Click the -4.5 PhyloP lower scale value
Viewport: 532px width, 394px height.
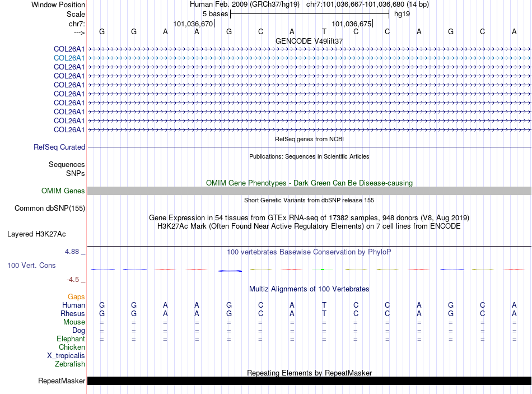73,280
